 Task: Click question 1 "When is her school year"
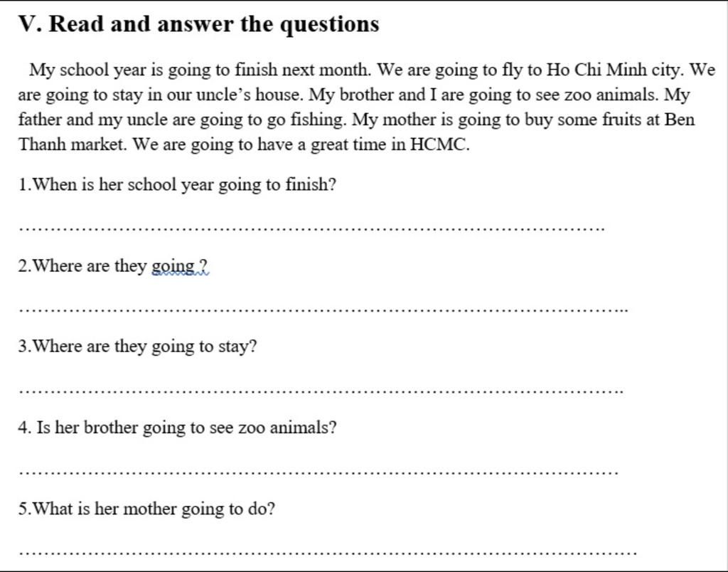177,185
